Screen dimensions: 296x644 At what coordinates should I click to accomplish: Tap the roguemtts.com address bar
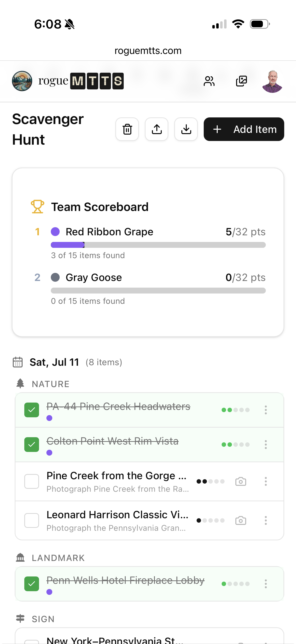click(148, 51)
